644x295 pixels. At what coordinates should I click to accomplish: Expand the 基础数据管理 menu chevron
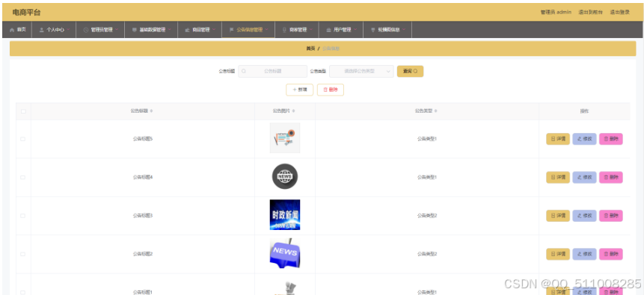[x=170, y=30]
